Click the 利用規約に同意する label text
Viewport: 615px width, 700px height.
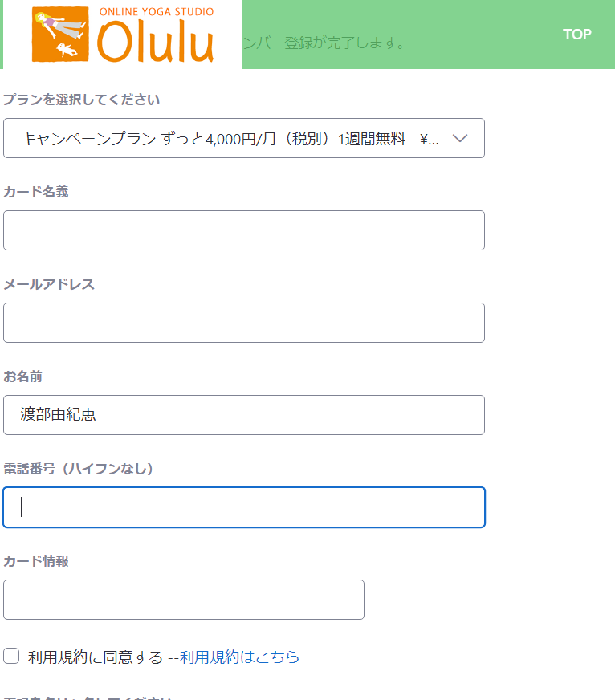(x=95, y=657)
